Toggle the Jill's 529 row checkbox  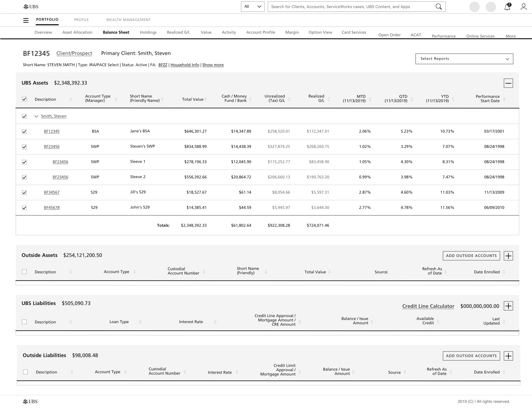24,193
